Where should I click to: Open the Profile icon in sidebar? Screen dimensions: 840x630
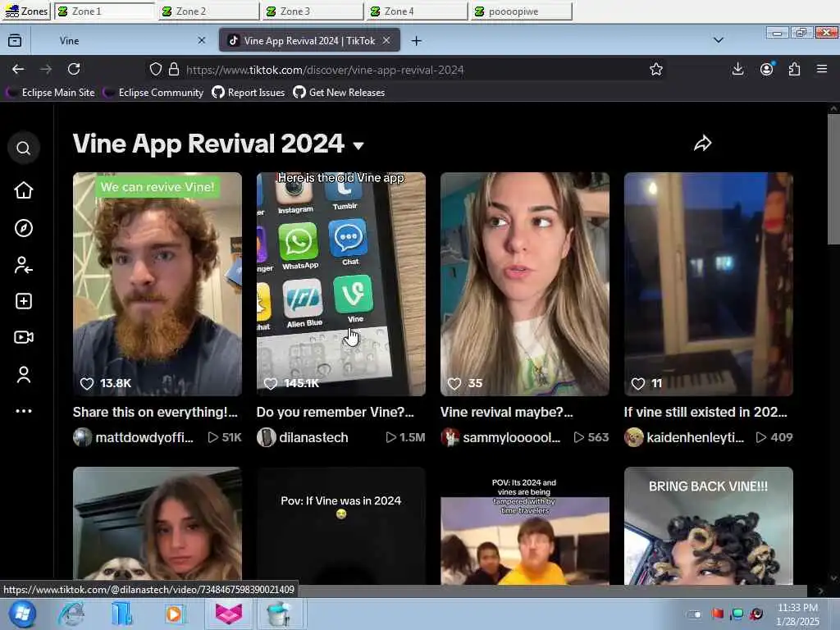[x=24, y=374]
